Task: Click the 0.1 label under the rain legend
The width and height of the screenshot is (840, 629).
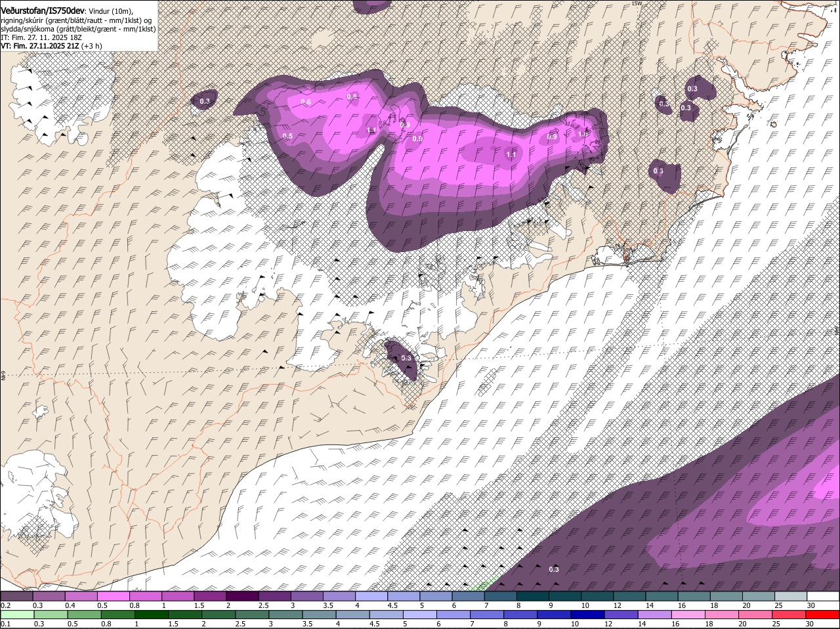Action: (x=5, y=624)
